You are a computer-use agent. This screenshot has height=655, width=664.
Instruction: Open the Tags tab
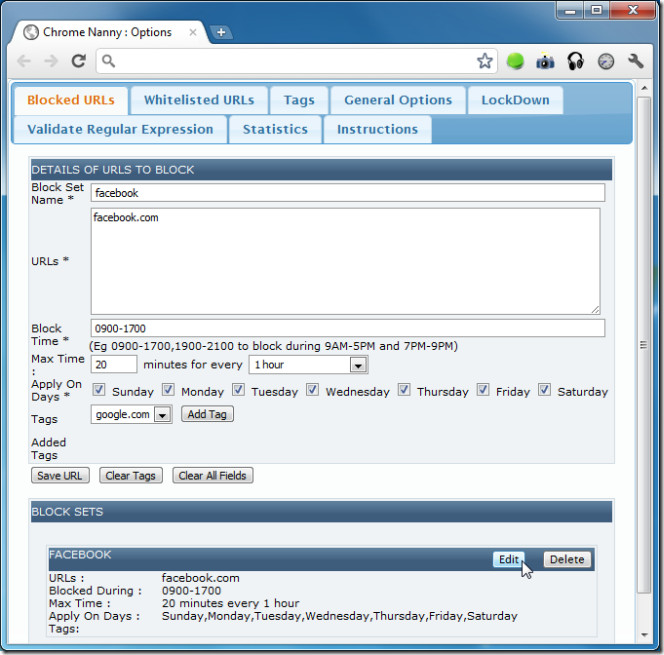click(299, 100)
